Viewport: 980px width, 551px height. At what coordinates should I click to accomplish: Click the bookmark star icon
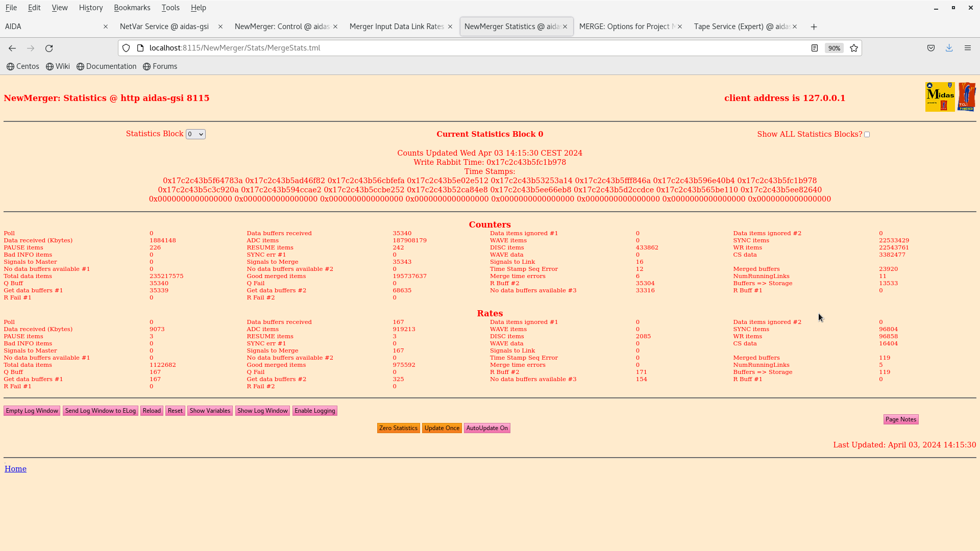pos(854,48)
